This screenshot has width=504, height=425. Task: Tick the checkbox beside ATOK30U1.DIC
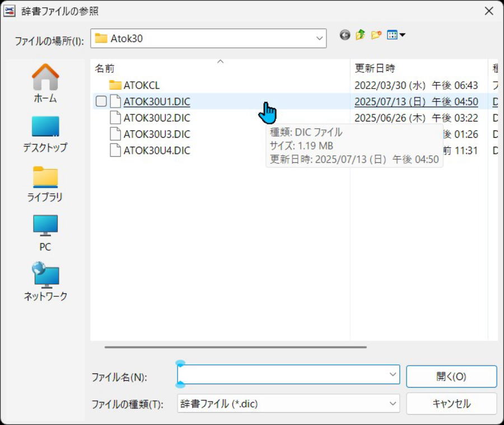[101, 101]
